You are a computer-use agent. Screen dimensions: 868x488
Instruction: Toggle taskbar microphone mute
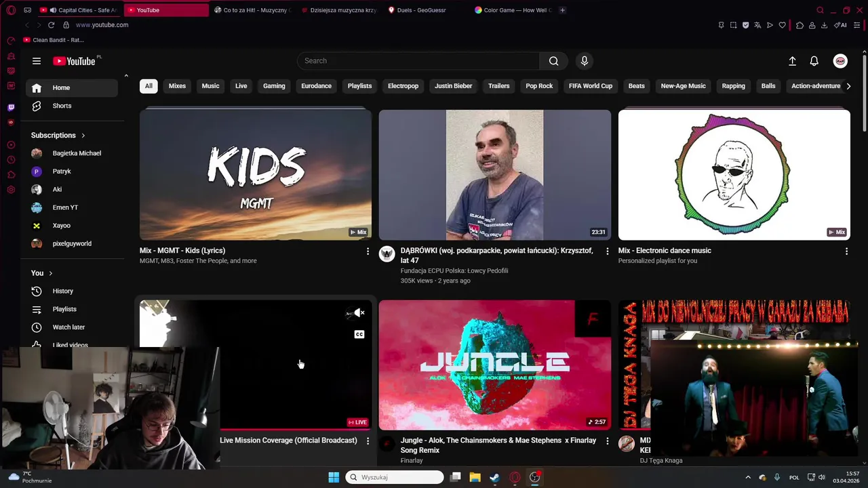[x=777, y=477]
